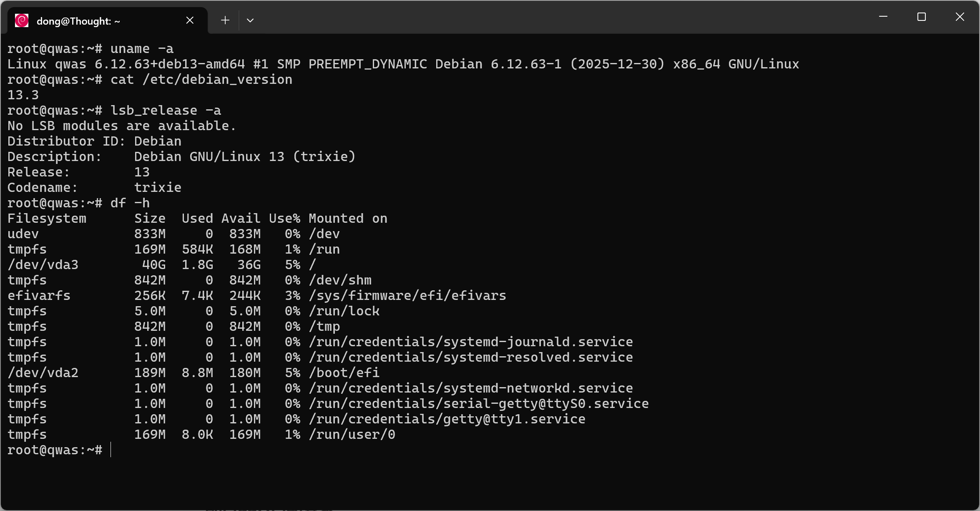Open the tab dropdown menu
Image resolution: width=980 pixels, height=511 pixels.
250,20
